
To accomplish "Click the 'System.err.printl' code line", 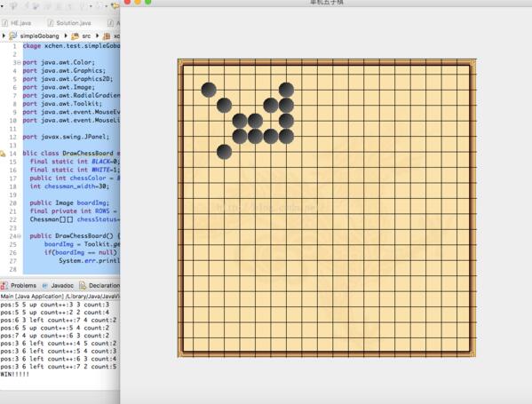I will [90, 261].
